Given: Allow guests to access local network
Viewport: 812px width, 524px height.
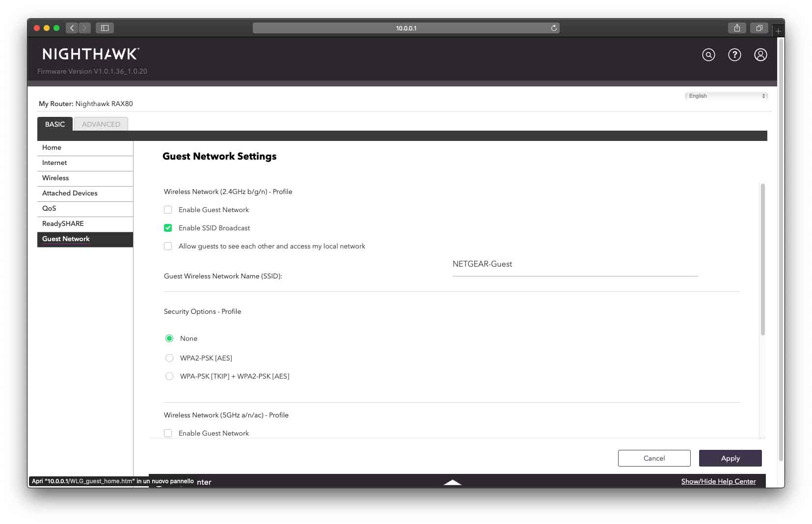Looking at the screenshot, I should pyautogui.click(x=168, y=246).
